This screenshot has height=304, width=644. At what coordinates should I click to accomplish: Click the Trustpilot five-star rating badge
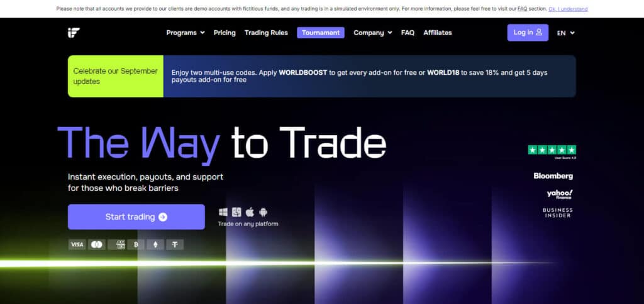[552, 150]
